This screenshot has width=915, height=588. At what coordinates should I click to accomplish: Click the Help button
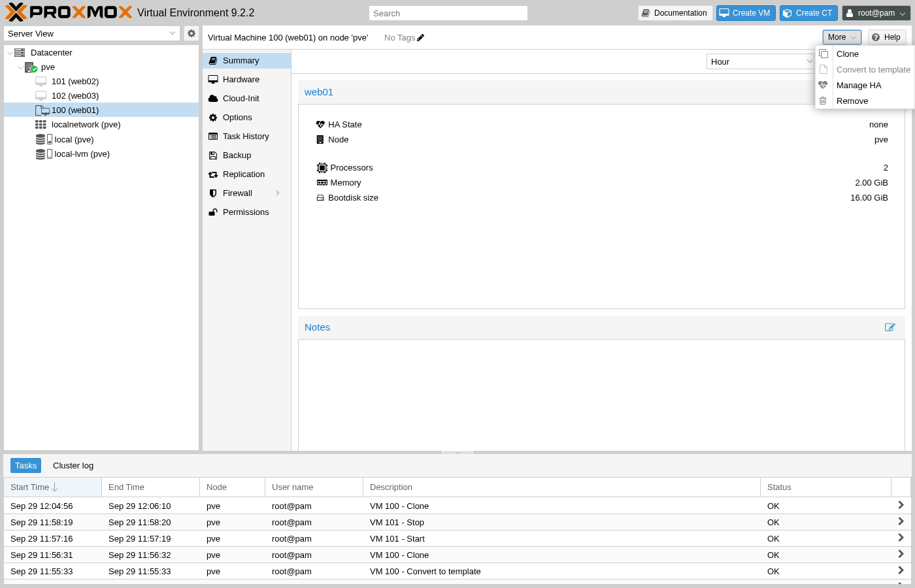(x=887, y=37)
